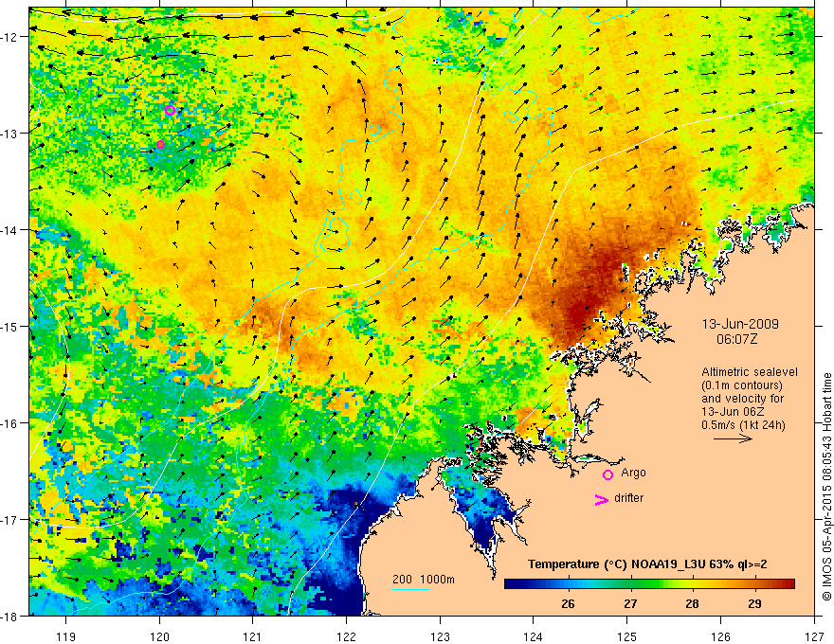The height and width of the screenshot is (644, 834).
Task: Click the '-18' latitude axis label
Action: 10,616
